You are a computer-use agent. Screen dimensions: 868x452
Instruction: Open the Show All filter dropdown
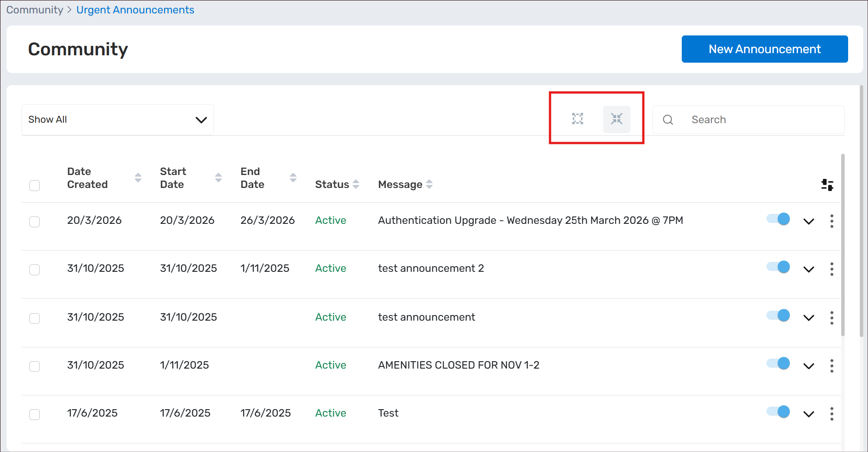point(118,120)
